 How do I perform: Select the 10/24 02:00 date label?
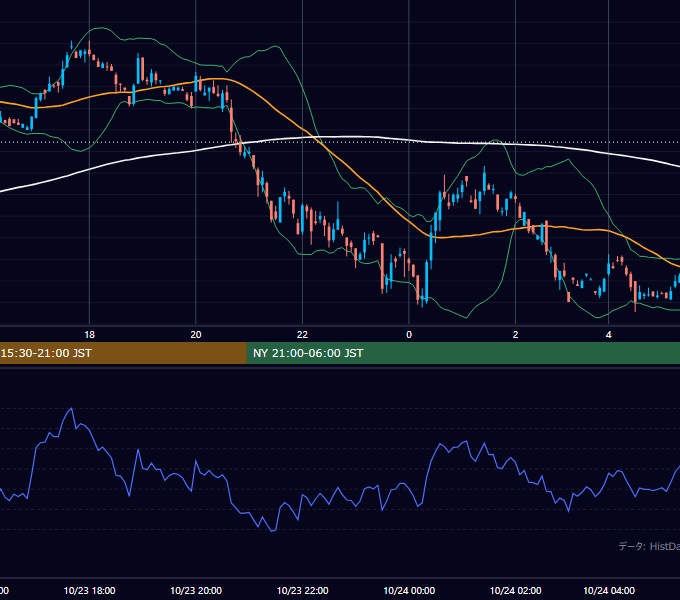(516, 590)
